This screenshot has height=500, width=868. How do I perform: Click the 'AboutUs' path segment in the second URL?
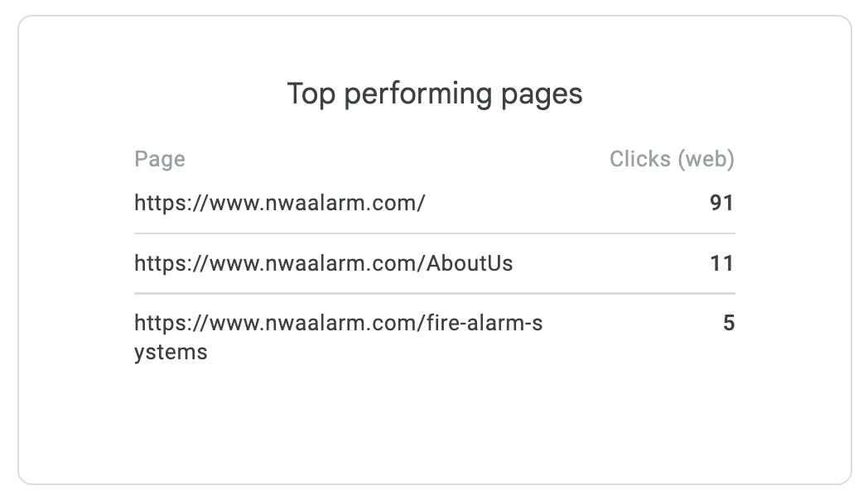[469, 263]
